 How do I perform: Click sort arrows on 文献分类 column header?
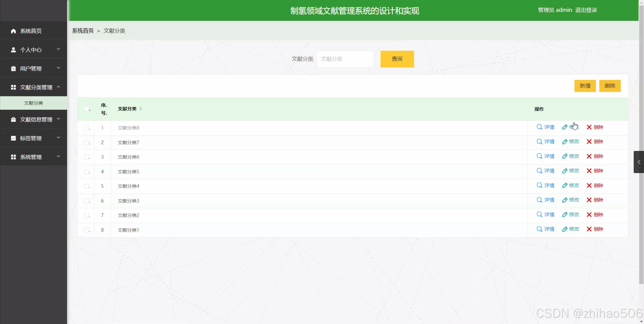click(141, 109)
